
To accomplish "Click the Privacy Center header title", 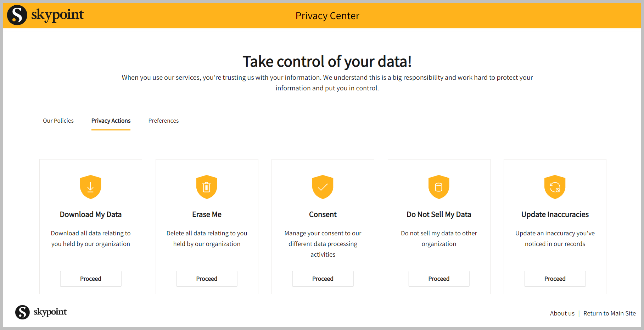I will pyautogui.click(x=327, y=16).
